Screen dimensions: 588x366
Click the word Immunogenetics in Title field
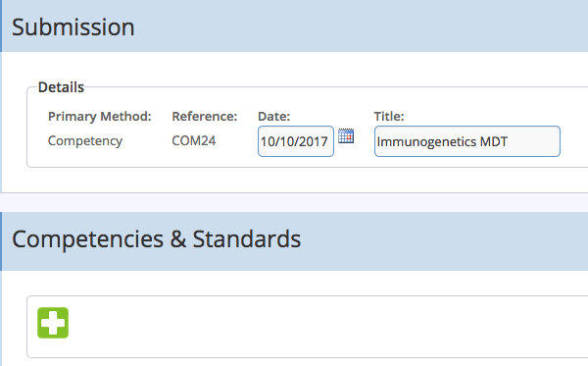(426, 142)
